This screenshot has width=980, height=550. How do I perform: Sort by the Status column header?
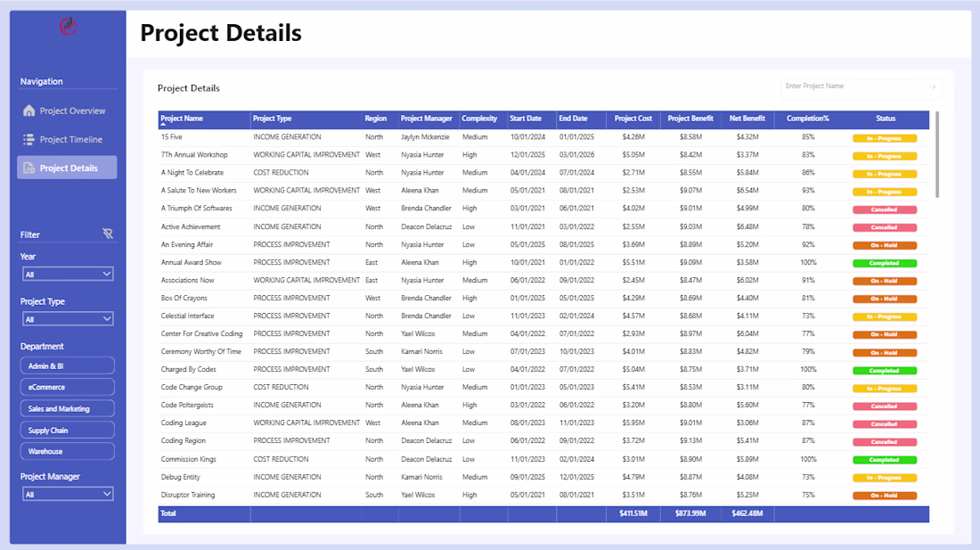click(886, 119)
